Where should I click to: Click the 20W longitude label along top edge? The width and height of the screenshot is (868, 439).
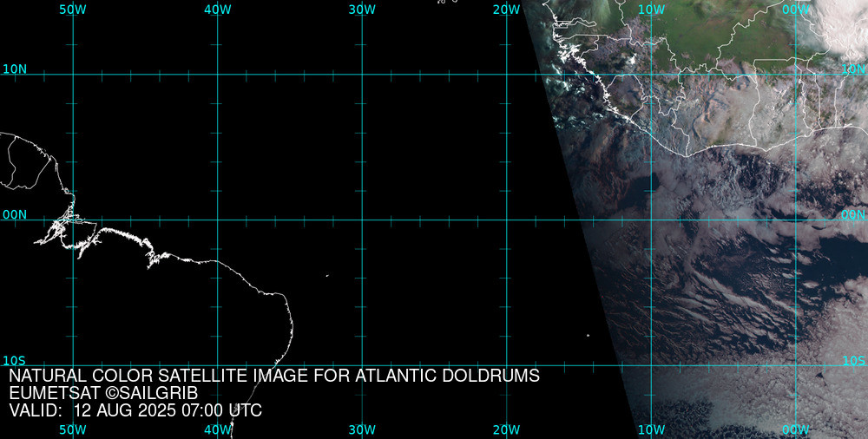[507, 10]
